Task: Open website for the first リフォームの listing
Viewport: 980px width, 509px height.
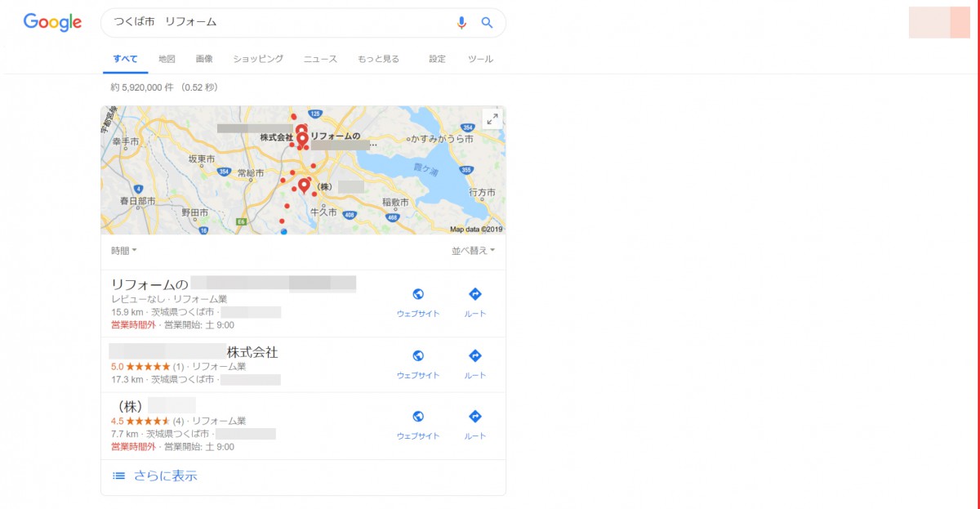Action: tap(418, 302)
